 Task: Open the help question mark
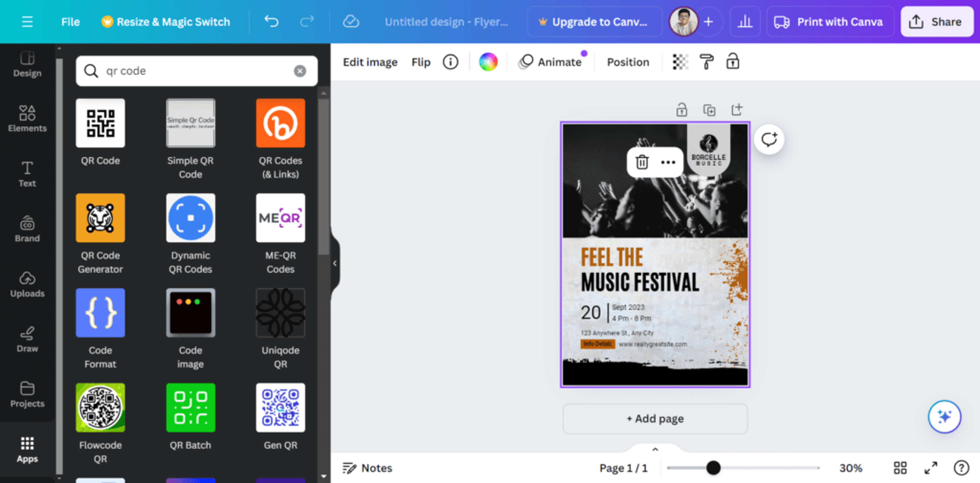coord(961,468)
